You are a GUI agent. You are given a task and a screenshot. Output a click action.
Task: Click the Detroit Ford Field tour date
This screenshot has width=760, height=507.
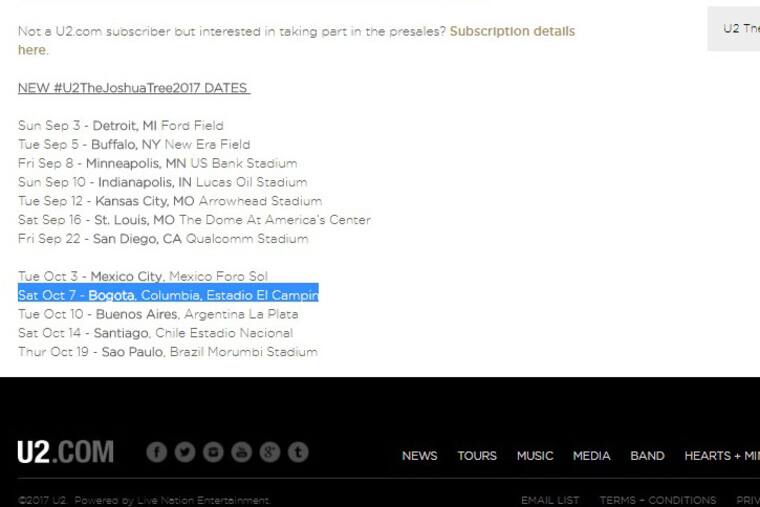coord(120,126)
